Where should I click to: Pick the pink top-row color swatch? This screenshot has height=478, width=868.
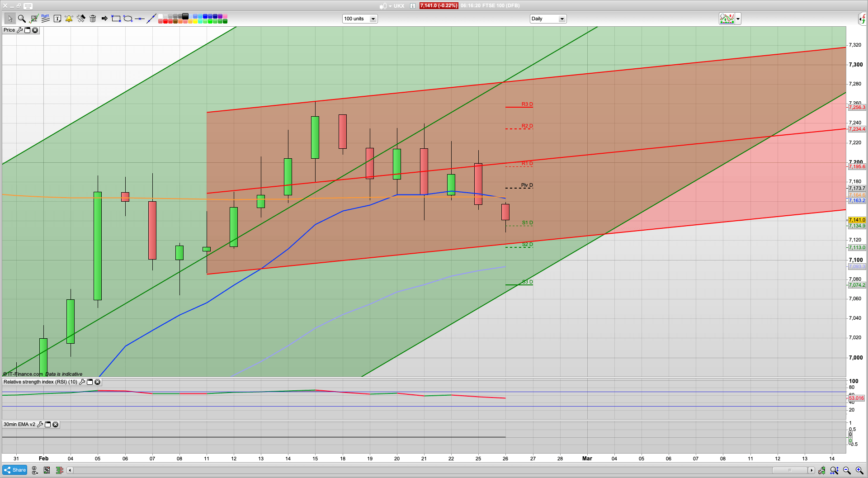tap(225, 16)
